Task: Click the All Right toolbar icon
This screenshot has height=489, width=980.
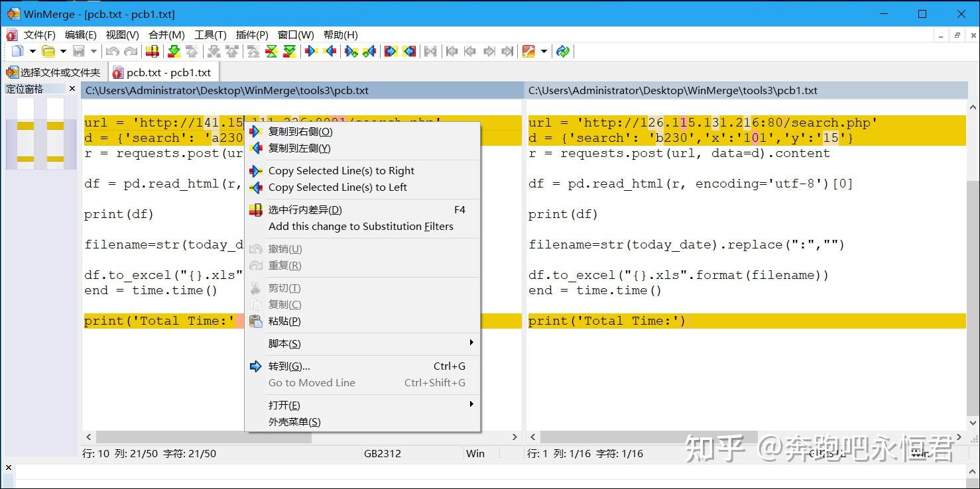Action: click(391, 51)
